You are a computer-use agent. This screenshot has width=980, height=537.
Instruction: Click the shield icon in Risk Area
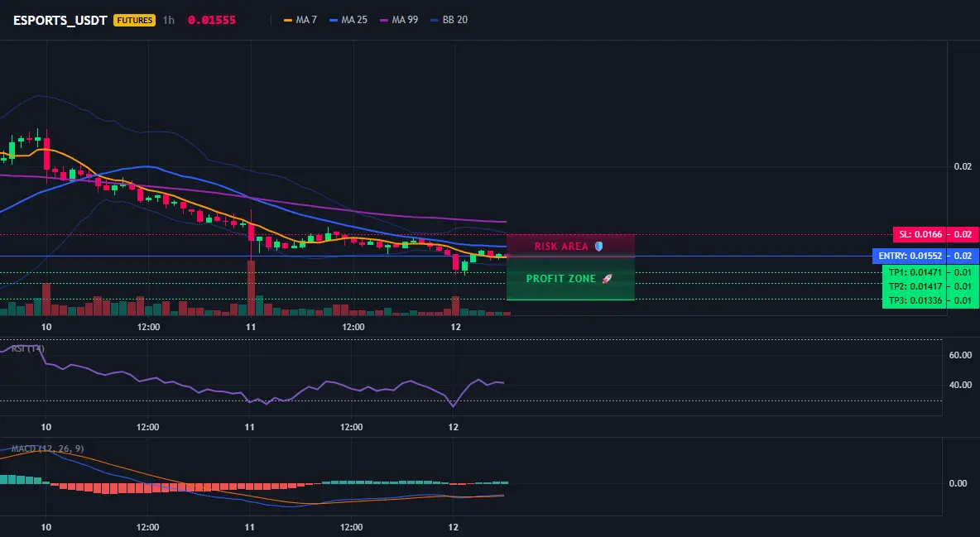point(598,247)
